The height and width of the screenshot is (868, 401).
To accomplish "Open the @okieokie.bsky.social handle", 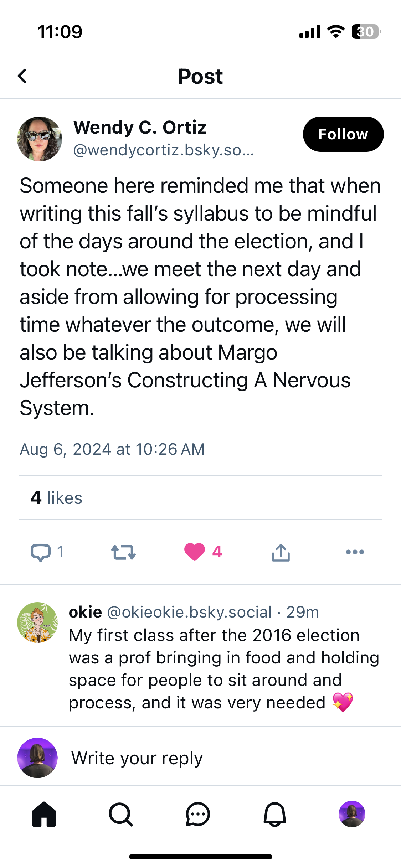I will click(189, 612).
